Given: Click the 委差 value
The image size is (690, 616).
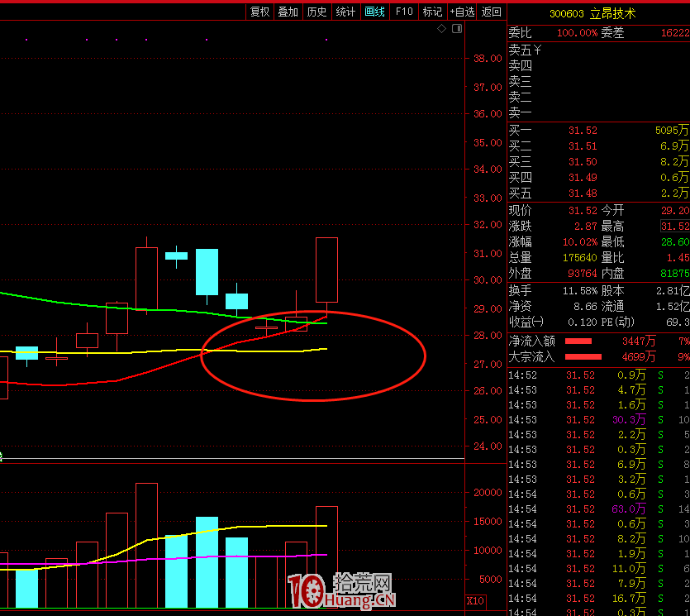Looking at the screenshot, I should (675, 33).
